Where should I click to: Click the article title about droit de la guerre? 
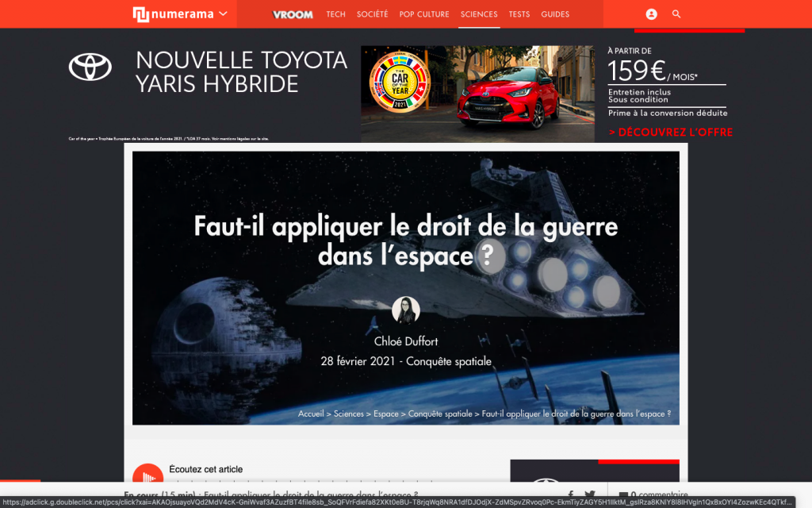405,241
